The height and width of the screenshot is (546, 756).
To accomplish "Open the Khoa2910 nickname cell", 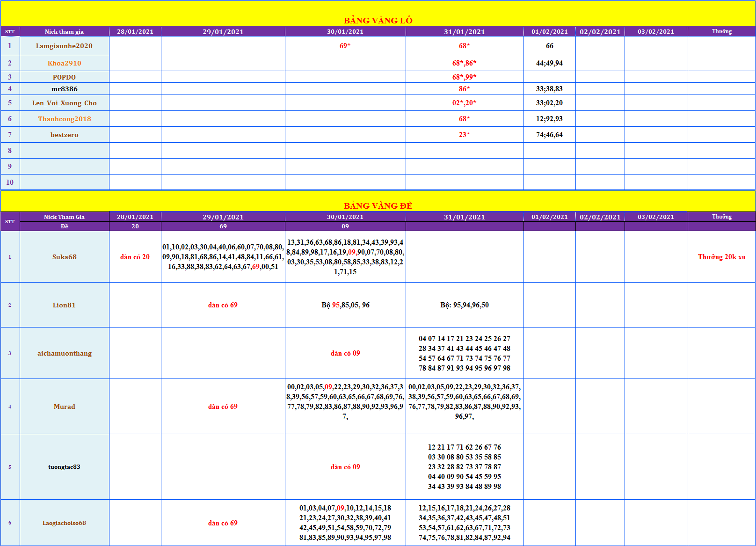I will click(x=64, y=63).
